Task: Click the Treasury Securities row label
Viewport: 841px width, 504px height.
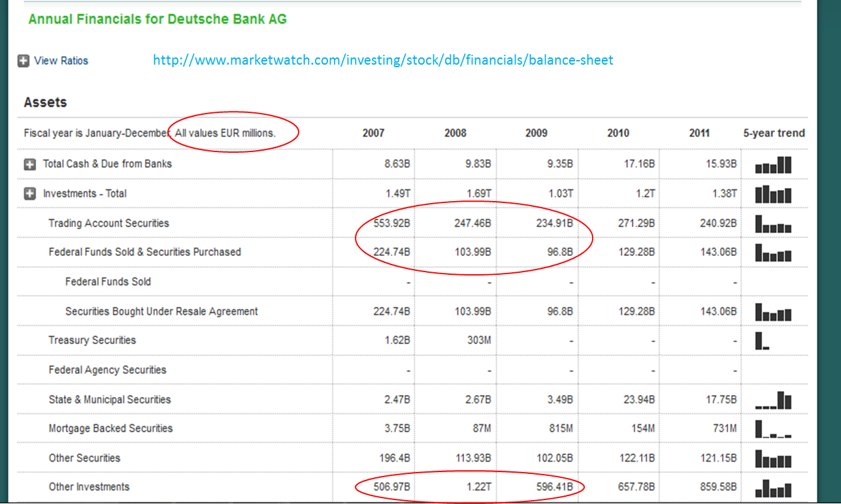Action: point(92,340)
